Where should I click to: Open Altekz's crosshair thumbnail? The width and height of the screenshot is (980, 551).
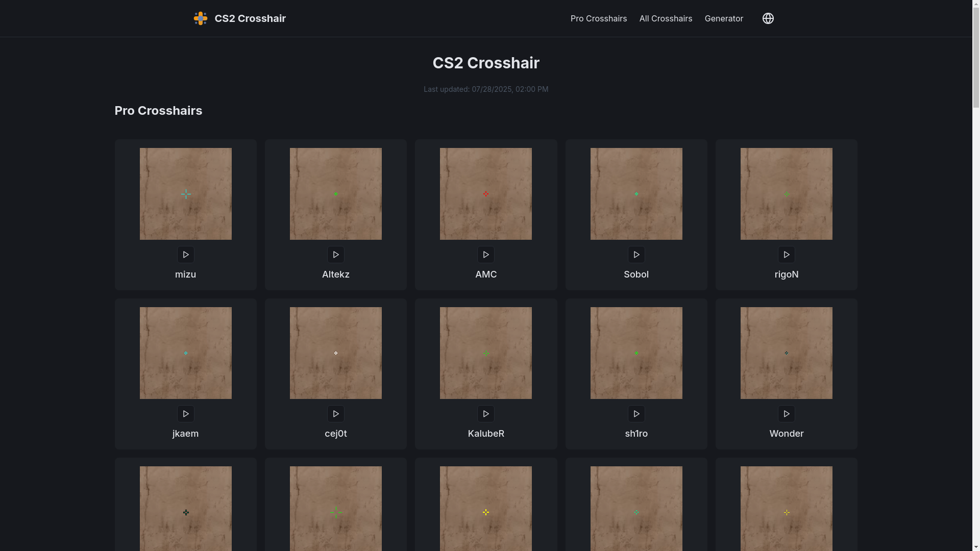point(336,194)
